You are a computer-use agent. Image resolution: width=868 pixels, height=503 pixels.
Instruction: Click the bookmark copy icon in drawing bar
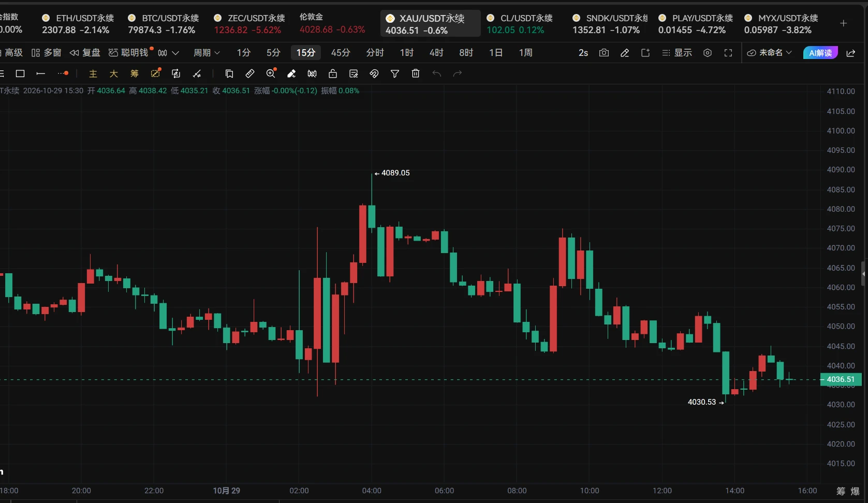tap(229, 73)
